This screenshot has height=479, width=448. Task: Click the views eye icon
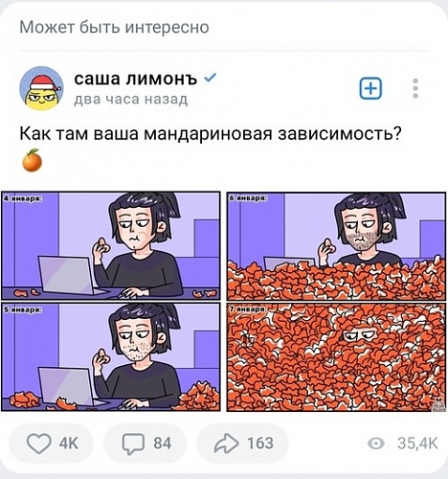coord(376,444)
